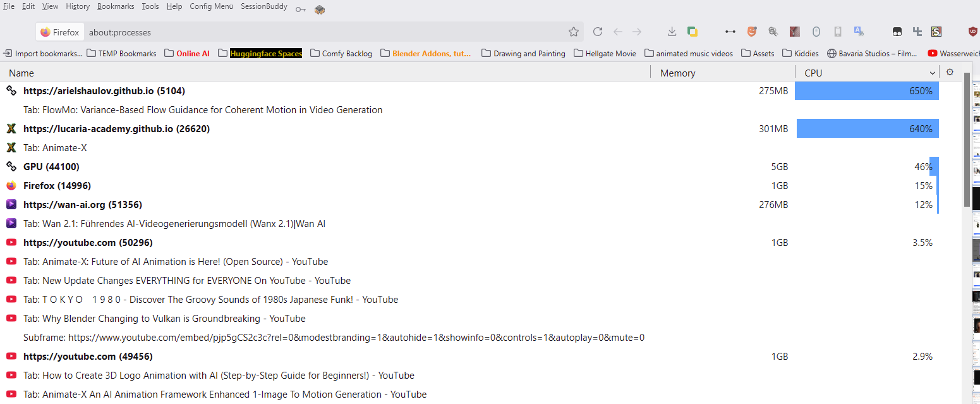Click the orange mask extension icon

coord(752,32)
